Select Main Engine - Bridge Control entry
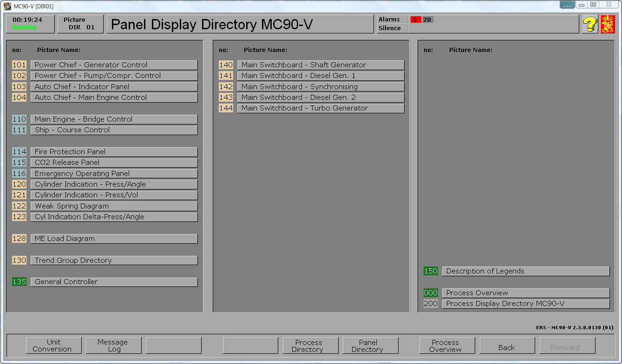622x364 pixels. coord(114,119)
